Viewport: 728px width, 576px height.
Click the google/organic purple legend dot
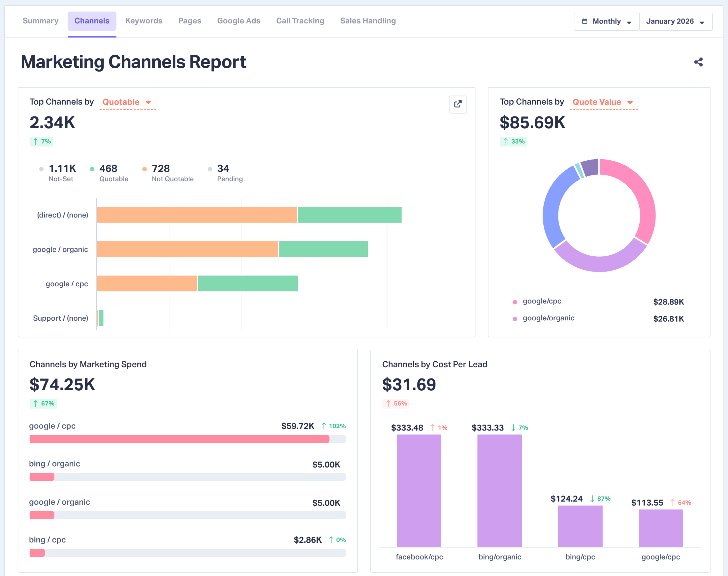(x=514, y=319)
